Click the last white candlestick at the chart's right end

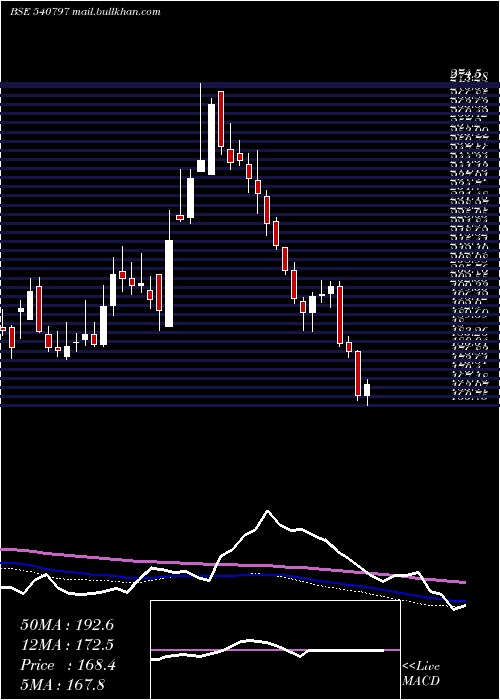[x=367, y=390]
